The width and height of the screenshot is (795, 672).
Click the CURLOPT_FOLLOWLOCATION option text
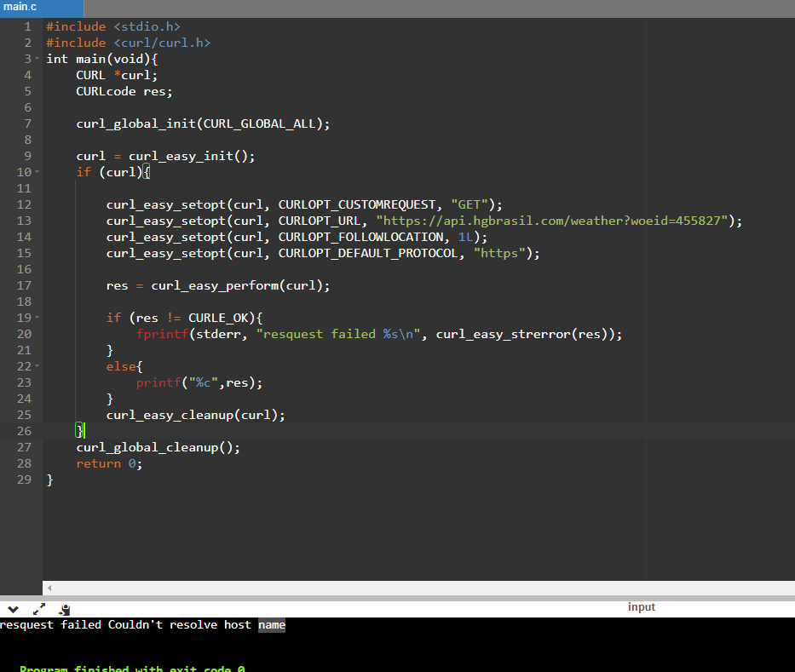coord(360,237)
